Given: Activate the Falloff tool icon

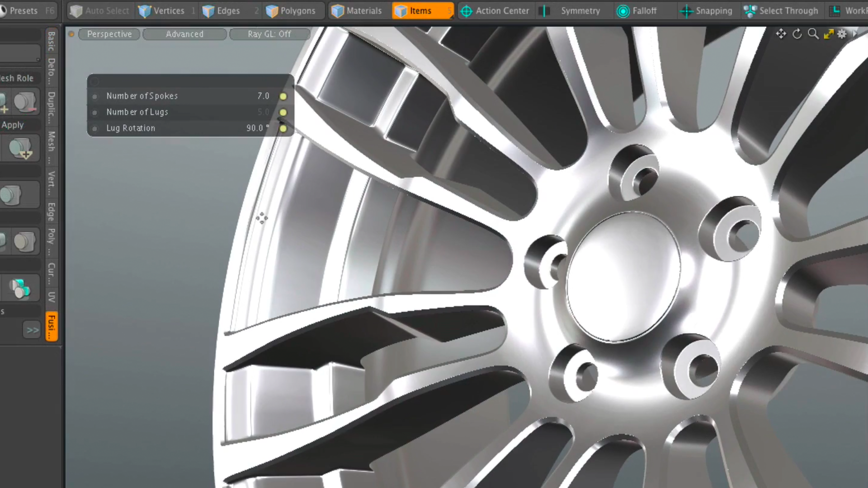Looking at the screenshot, I should [623, 10].
